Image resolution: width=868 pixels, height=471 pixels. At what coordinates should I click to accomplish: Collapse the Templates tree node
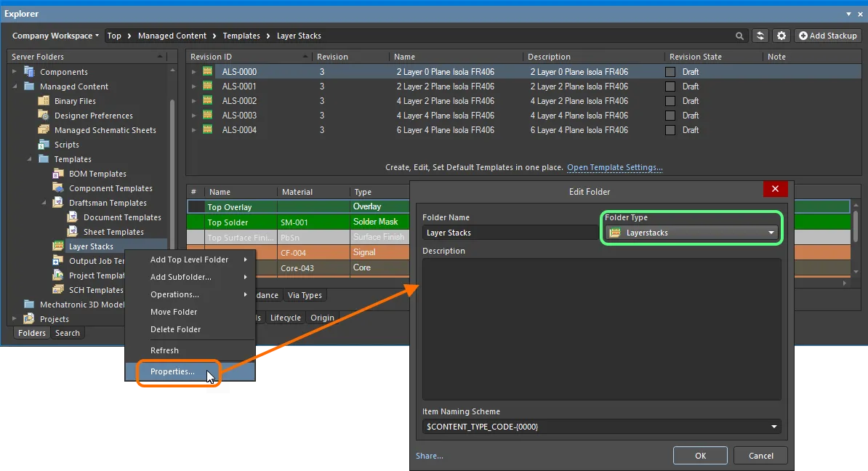[x=29, y=159]
